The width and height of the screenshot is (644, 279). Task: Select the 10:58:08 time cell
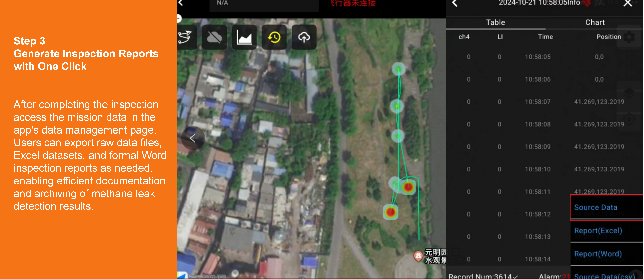(x=538, y=124)
